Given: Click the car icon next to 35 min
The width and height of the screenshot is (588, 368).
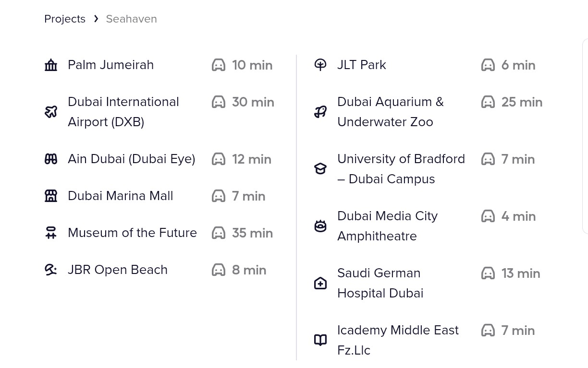Looking at the screenshot, I should (x=219, y=233).
